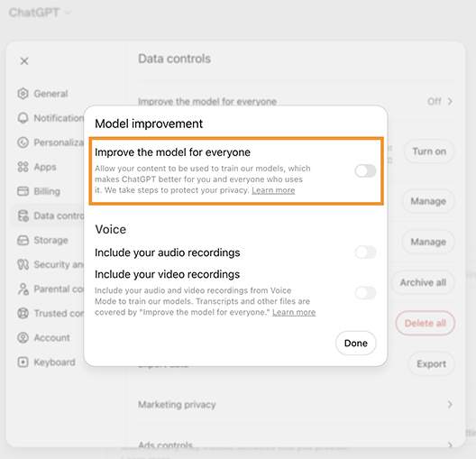This screenshot has height=459, width=476.
Task: Click the Off status text
Action: (x=435, y=101)
